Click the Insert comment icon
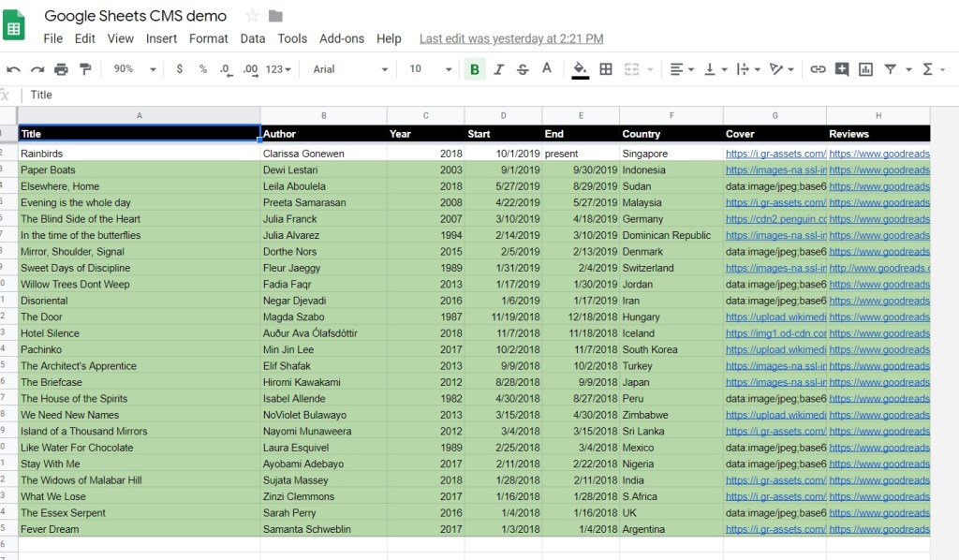959x560 pixels. click(x=842, y=69)
